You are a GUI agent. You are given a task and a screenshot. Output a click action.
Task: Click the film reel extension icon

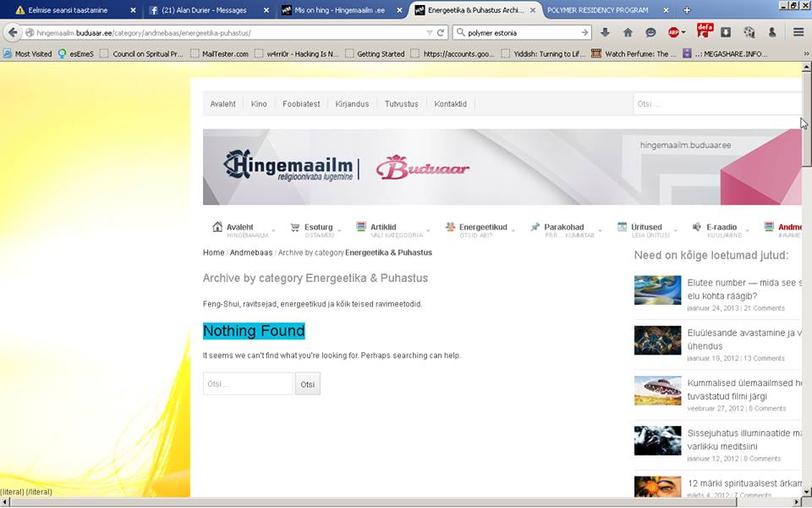749,33
